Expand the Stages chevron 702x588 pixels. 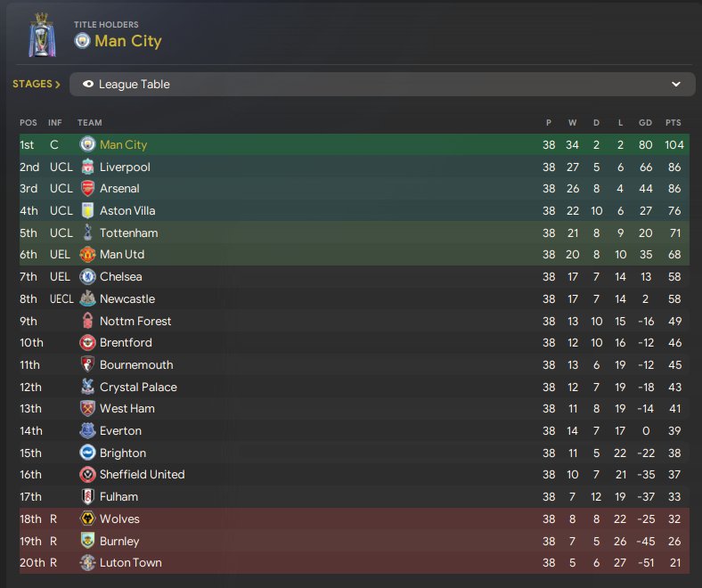57,85
